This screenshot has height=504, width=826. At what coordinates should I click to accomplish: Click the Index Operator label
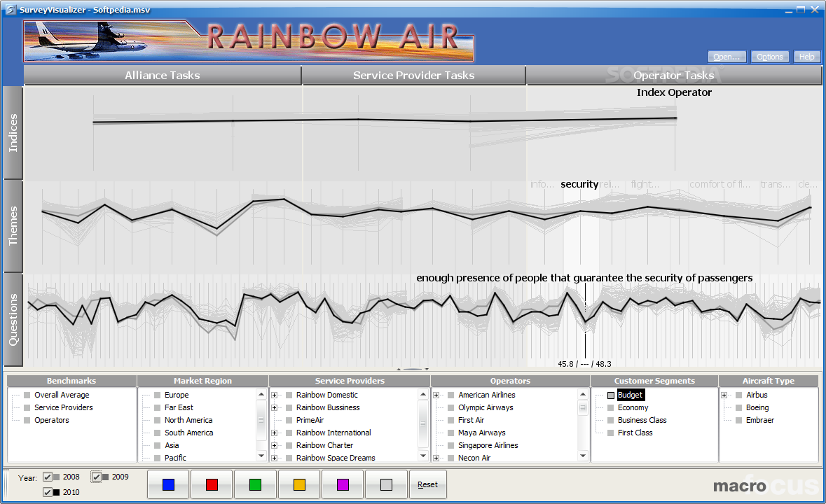674,92
